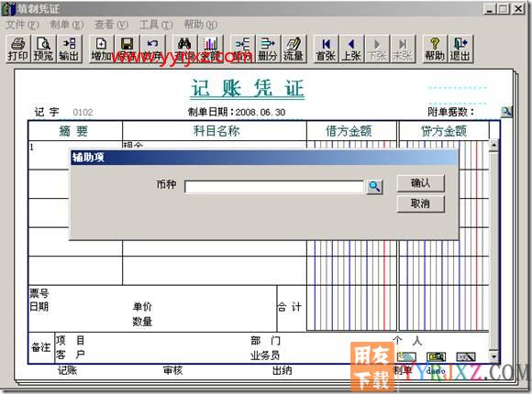The image size is (532, 394).
Task: Click the magnifier icon next to 附单据数
Action: [506, 112]
